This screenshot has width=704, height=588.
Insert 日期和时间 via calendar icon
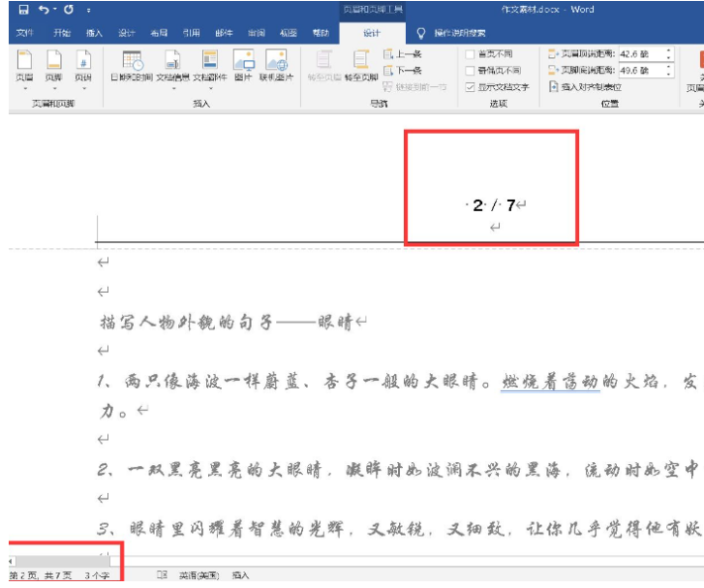coord(133,61)
